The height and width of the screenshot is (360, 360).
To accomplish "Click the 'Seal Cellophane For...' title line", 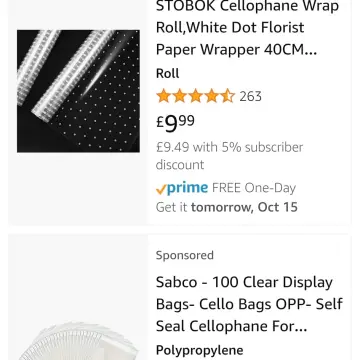I will click(x=231, y=327).
